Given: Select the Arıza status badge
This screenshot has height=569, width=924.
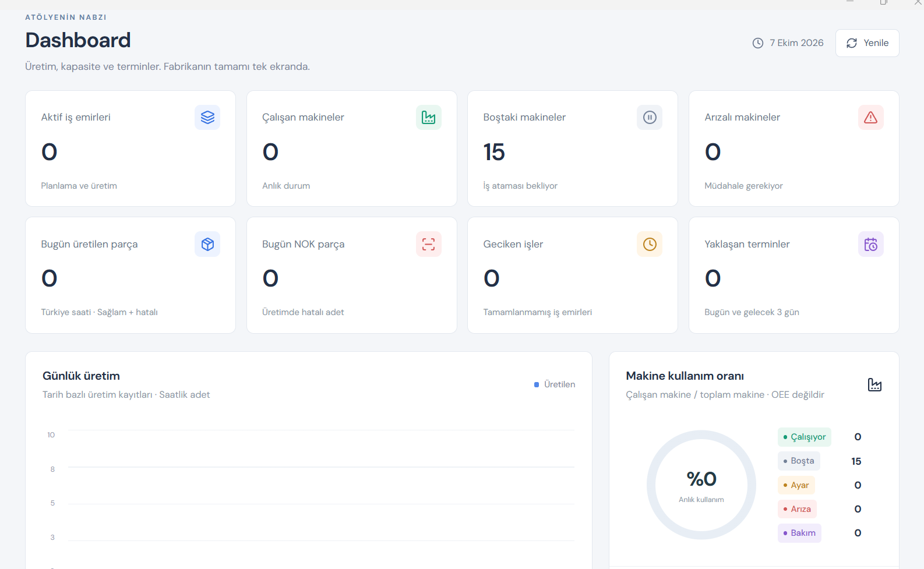Looking at the screenshot, I should [797, 509].
